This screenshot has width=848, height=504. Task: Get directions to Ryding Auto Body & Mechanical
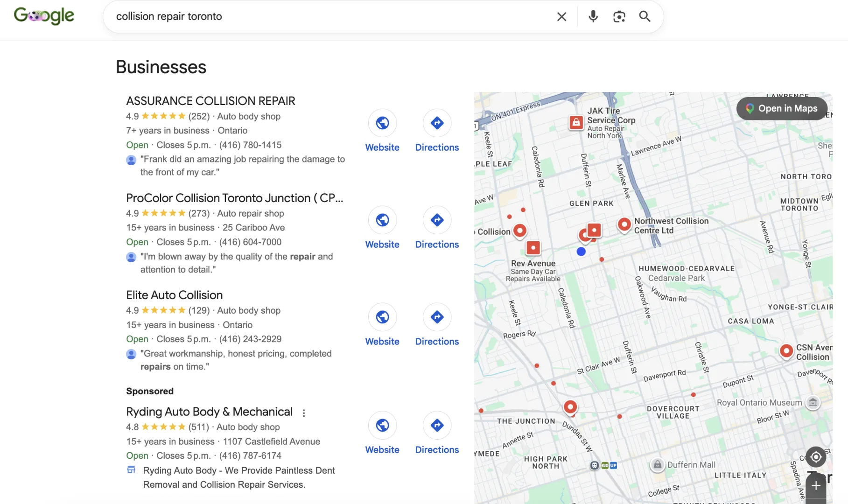pos(437,425)
